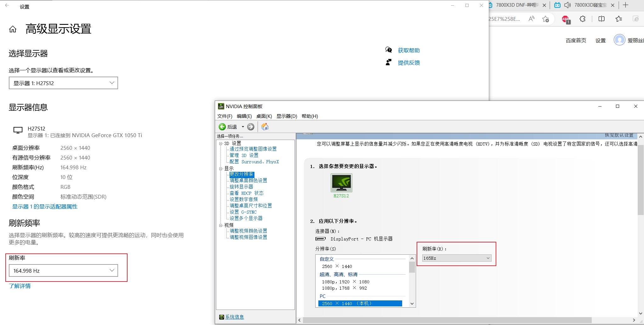Image resolution: width=644 pixels, height=325 pixels.
Task: Choose custom 2560 × 1440 under 自定义
Action: [337, 266]
